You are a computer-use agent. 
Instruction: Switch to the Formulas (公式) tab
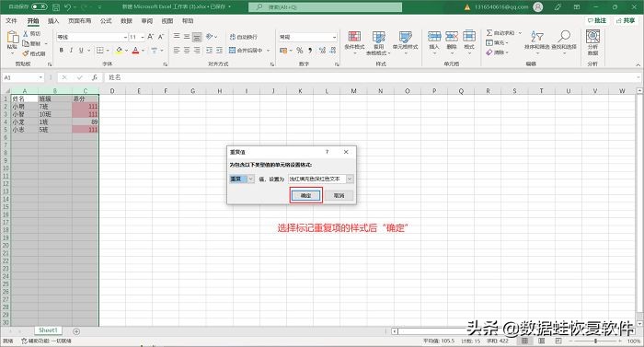[x=106, y=20]
